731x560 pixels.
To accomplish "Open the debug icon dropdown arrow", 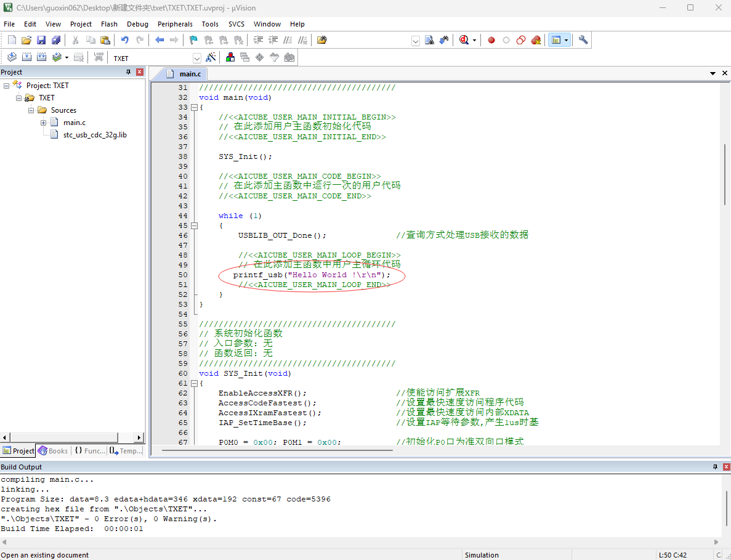I will (x=474, y=40).
